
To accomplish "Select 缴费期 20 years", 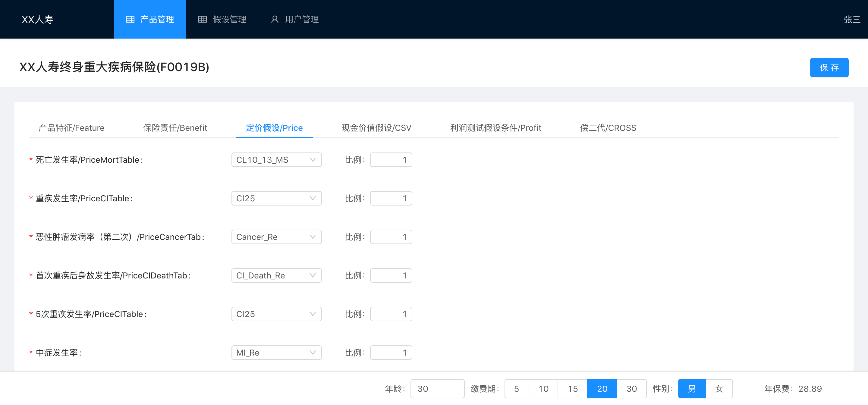I will coord(602,389).
